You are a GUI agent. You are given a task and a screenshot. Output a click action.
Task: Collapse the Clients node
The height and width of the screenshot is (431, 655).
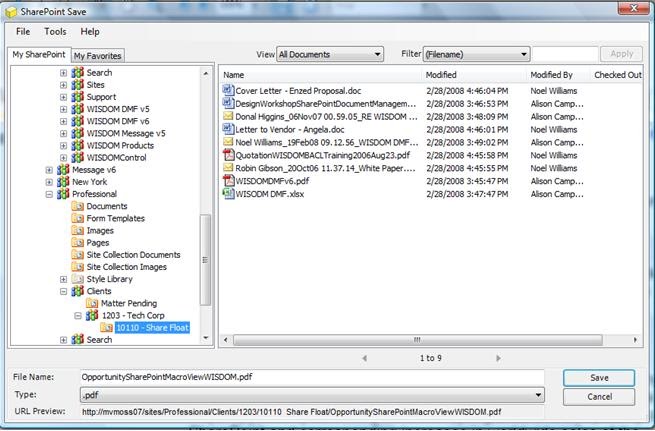[x=63, y=291]
